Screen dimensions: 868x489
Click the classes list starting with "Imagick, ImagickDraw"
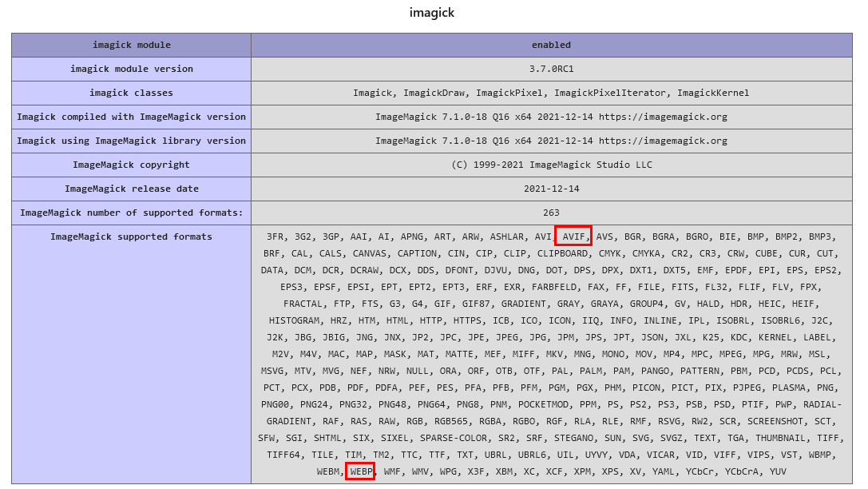[x=551, y=93]
